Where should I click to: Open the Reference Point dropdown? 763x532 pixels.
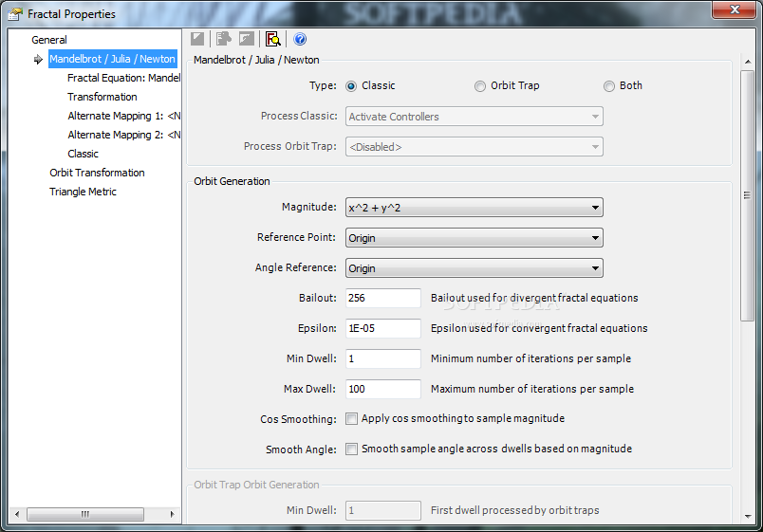474,238
